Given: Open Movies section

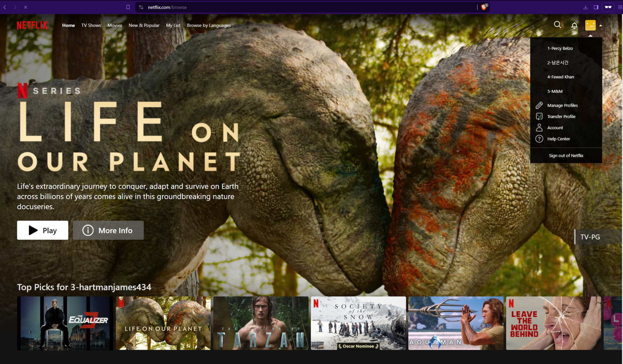Looking at the screenshot, I should point(115,25).
